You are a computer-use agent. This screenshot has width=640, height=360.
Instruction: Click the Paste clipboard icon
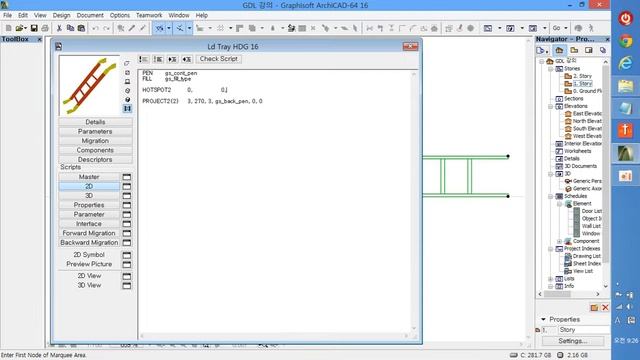click(x=81, y=28)
